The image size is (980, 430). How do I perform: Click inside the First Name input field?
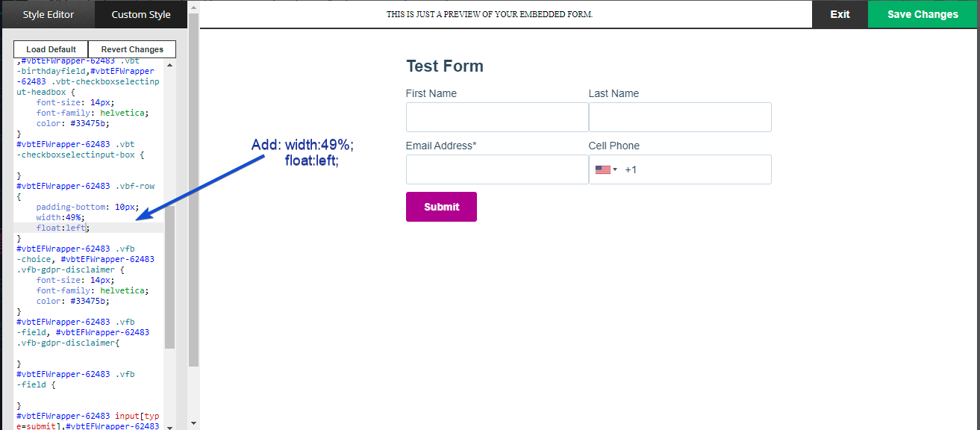496,117
